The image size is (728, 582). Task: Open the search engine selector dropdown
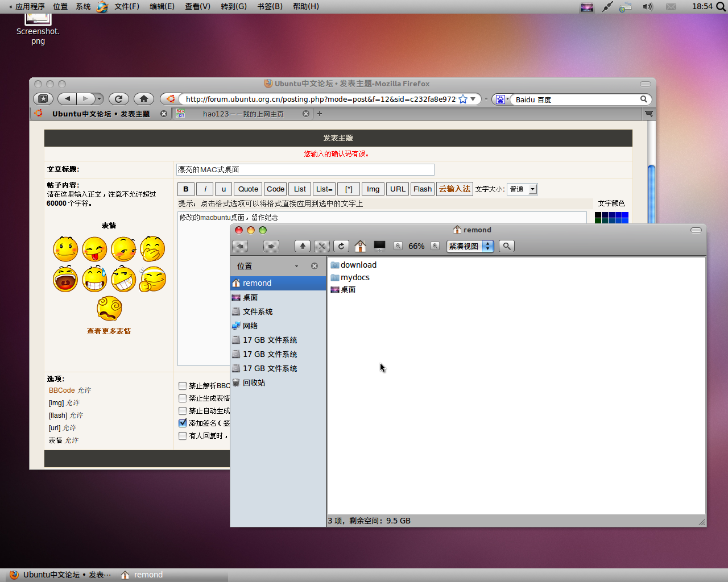pos(502,99)
